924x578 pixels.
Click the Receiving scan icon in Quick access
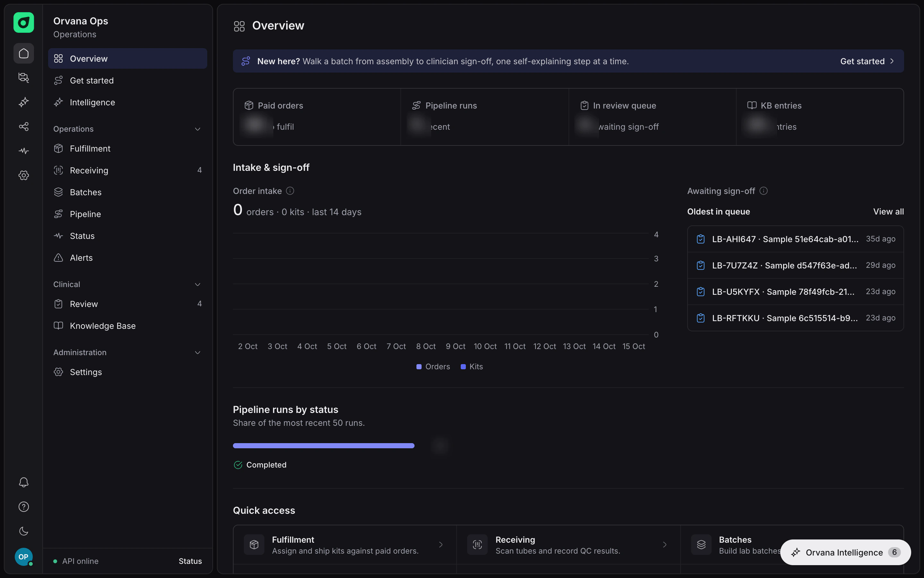point(477,545)
